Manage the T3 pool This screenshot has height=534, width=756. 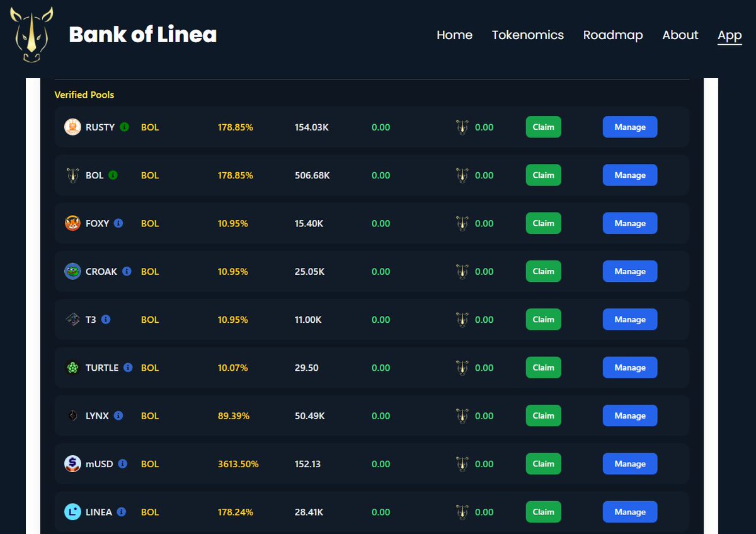pos(630,320)
